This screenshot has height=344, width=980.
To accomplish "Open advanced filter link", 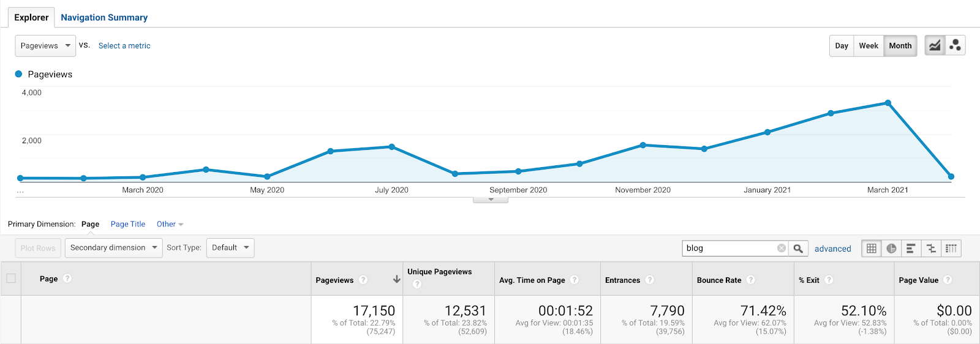I will (x=832, y=249).
